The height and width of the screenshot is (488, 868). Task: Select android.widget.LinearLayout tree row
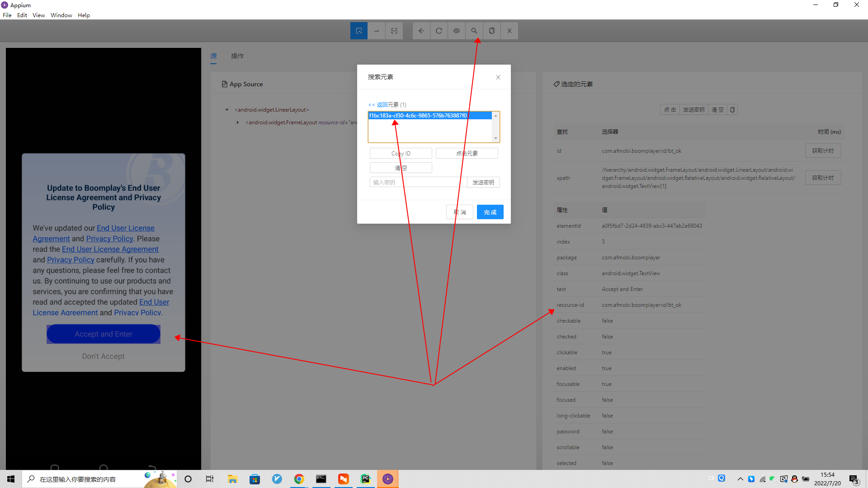[272, 110]
